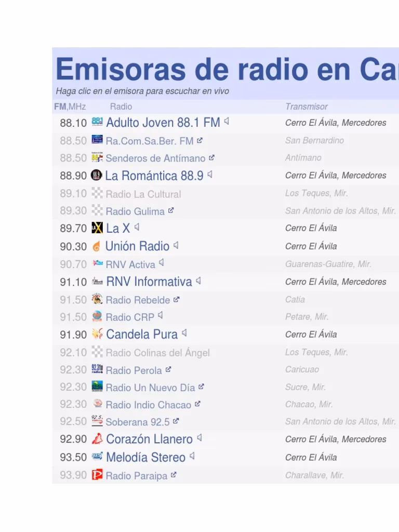
Task: Click the RNV Activa logo
Action: [97, 263]
